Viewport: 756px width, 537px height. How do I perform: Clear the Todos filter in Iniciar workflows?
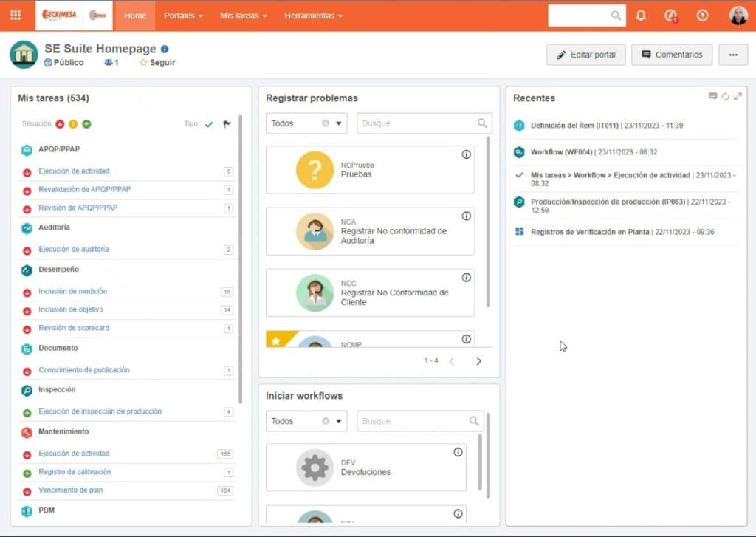coord(326,421)
